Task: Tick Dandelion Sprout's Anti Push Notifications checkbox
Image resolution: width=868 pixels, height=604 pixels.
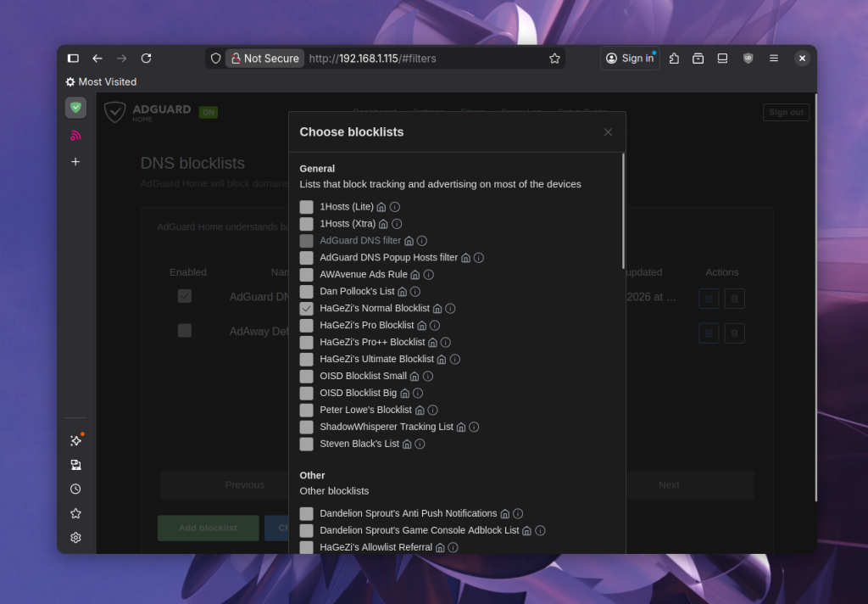Action: [x=306, y=514]
